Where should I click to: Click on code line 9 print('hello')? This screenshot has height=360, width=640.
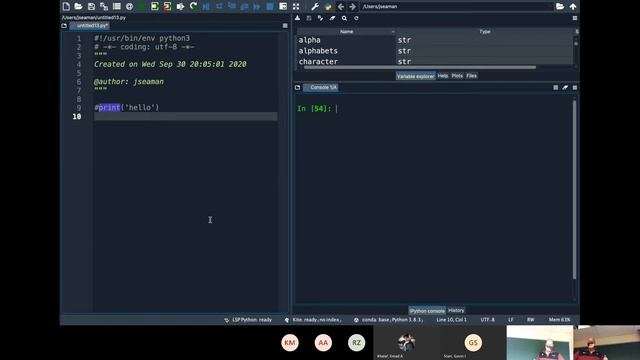(x=127, y=107)
